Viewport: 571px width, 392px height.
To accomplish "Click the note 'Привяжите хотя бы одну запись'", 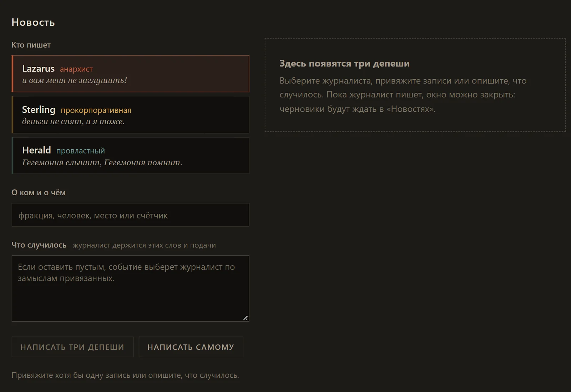I will point(125,375).
